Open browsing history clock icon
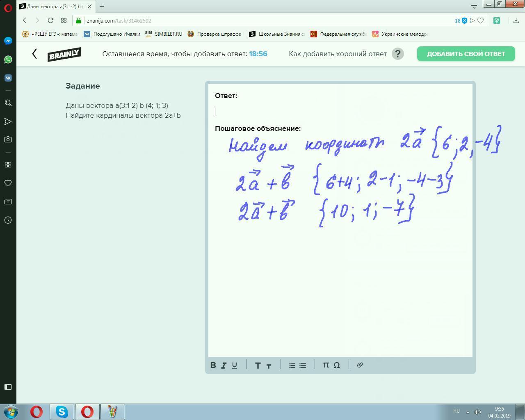 click(8, 220)
